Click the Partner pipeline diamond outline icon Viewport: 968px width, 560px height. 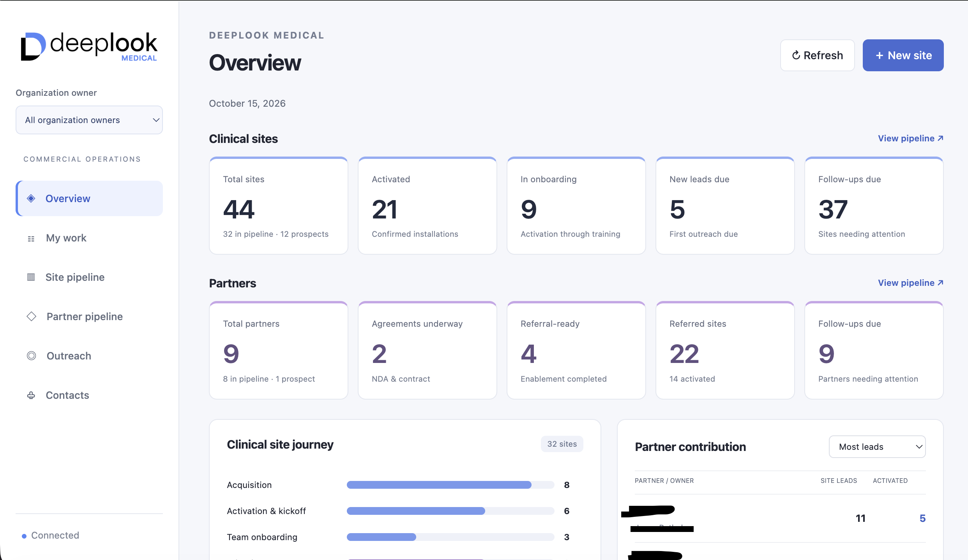point(32,317)
